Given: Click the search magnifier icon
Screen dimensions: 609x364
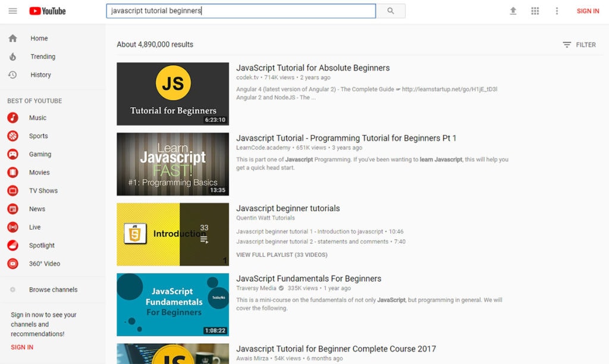Looking at the screenshot, I should 391,11.
